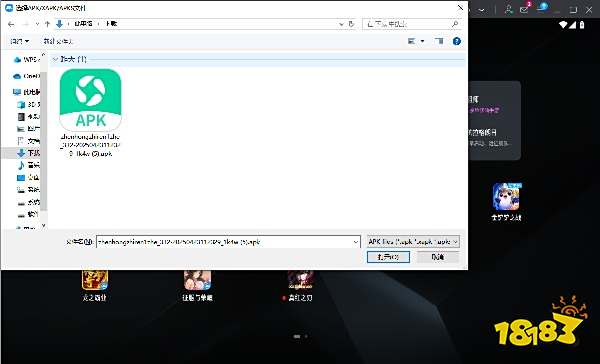Go up one folder level

click(x=47, y=24)
